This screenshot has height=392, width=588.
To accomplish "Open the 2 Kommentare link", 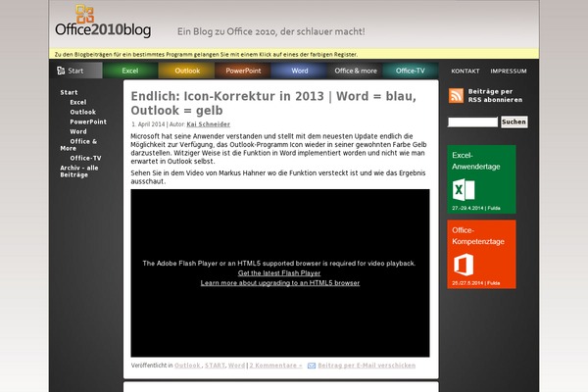I will 275,366.
